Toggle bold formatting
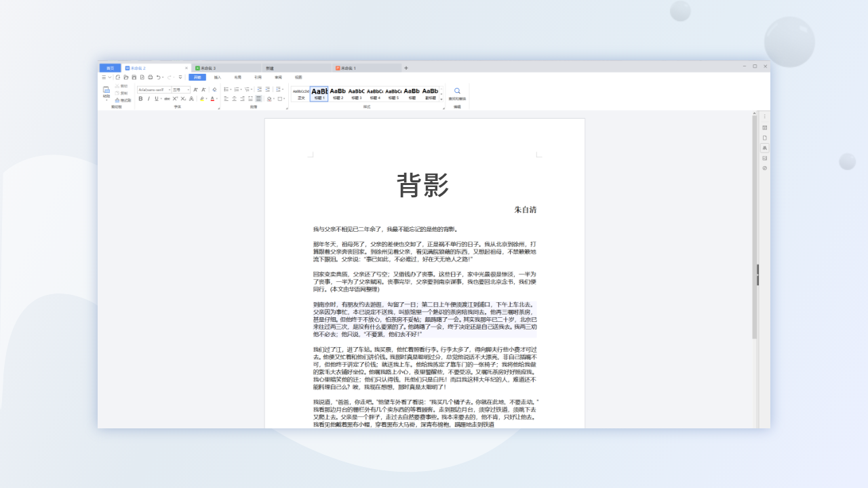 click(x=140, y=98)
